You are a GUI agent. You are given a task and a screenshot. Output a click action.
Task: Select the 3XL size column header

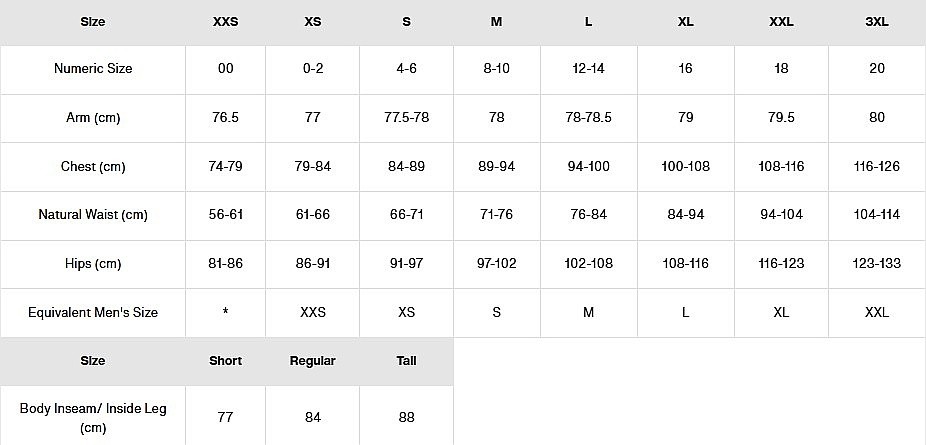point(877,22)
